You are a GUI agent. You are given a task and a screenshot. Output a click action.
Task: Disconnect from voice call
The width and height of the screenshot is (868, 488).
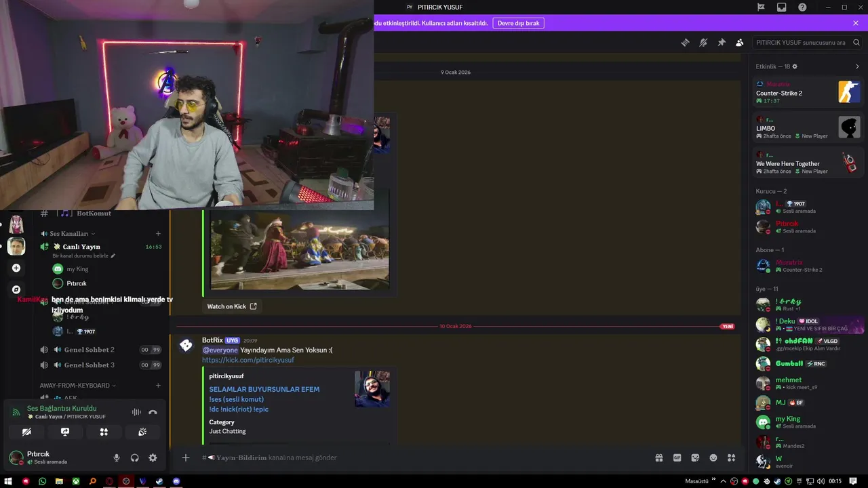click(153, 412)
